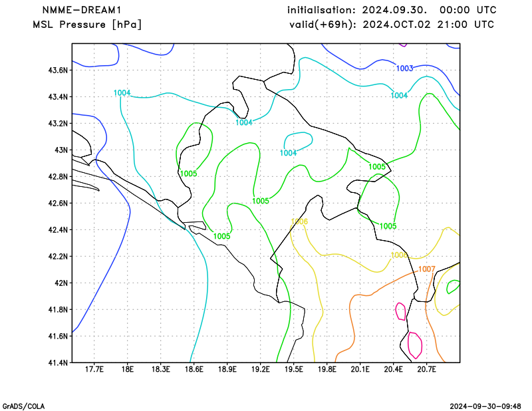Select the MSL Pressure [hPa] heading
Image resolution: width=532 pixels, height=411 pixels.
click(x=87, y=25)
